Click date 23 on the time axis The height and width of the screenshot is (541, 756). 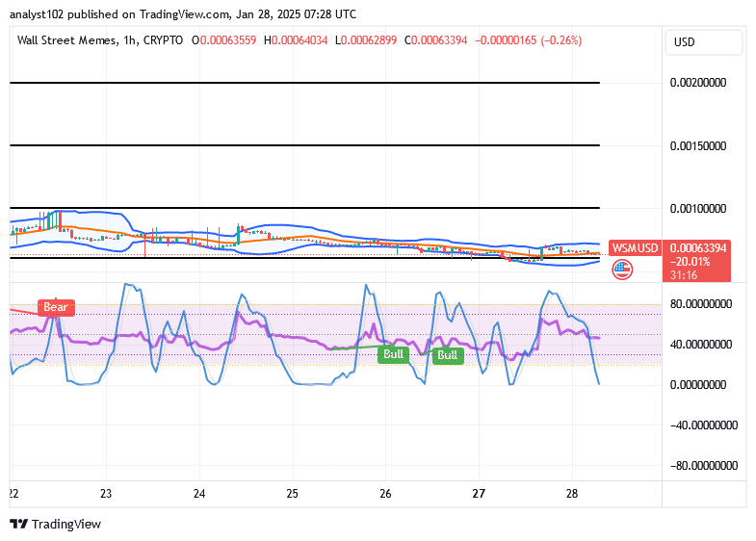pyautogui.click(x=106, y=494)
